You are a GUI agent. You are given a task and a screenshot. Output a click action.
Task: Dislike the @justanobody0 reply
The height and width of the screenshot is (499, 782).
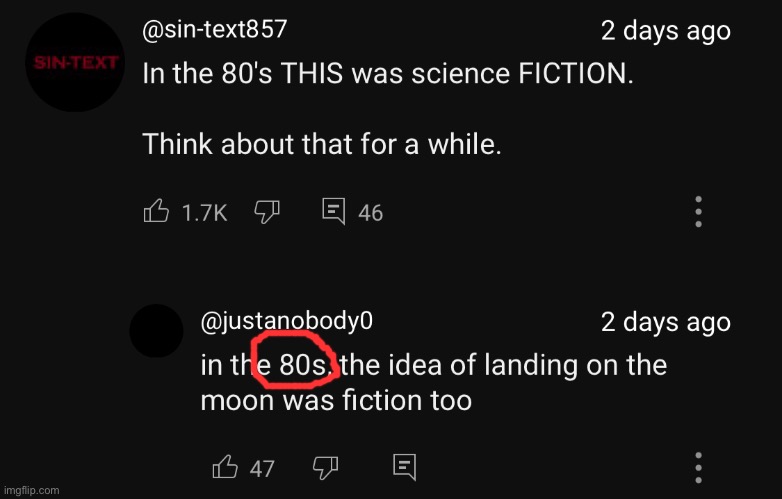325,468
